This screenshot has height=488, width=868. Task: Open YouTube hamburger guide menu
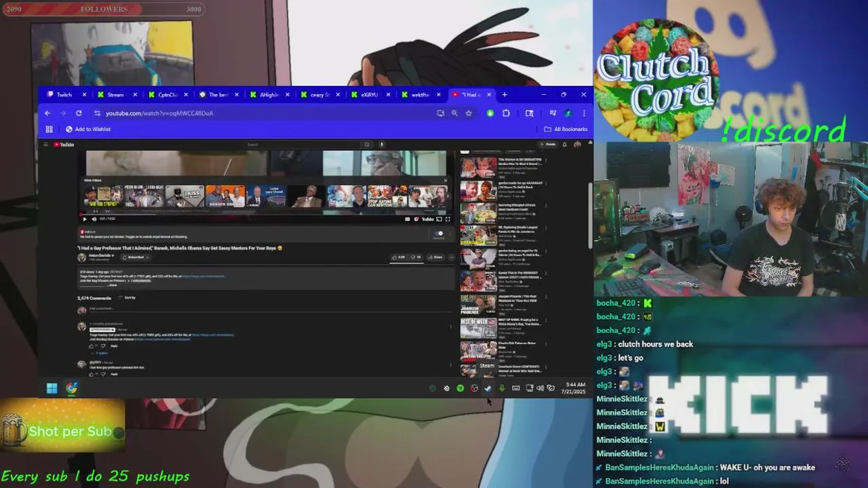[45, 144]
